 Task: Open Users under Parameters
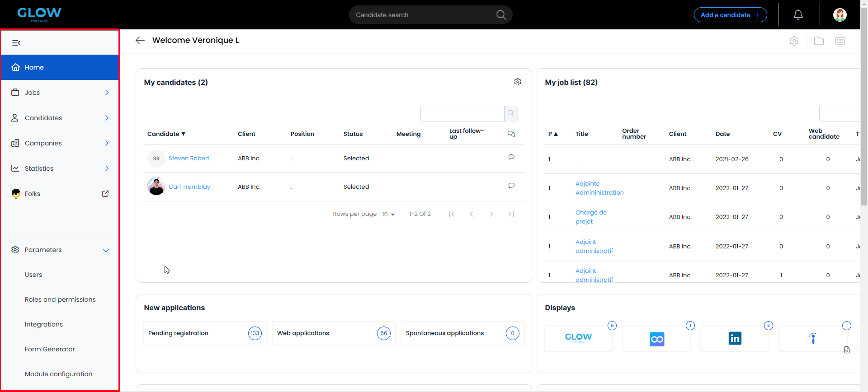pos(33,275)
